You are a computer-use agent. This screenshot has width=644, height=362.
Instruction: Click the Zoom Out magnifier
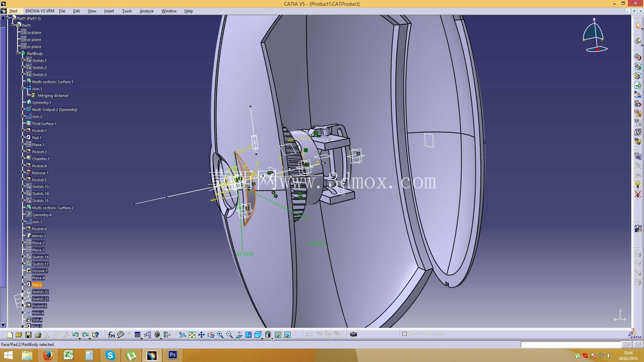[x=230, y=335]
